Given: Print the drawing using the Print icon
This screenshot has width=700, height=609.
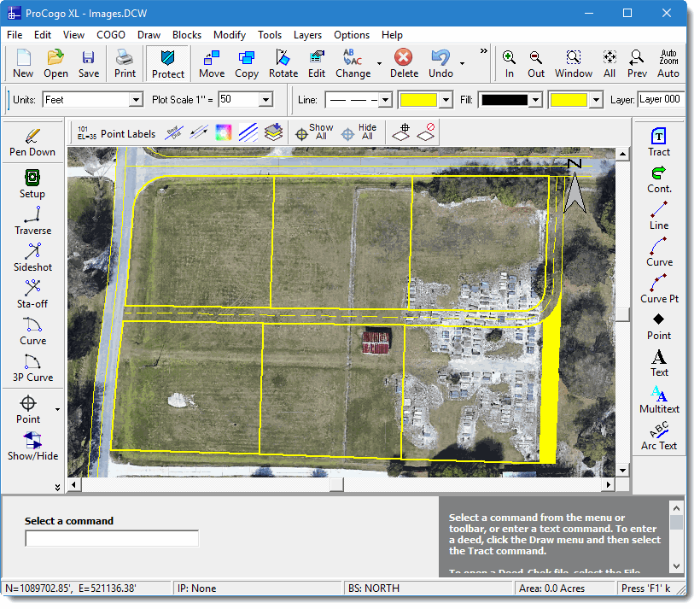Looking at the screenshot, I should pyautogui.click(x=125, y=63).
